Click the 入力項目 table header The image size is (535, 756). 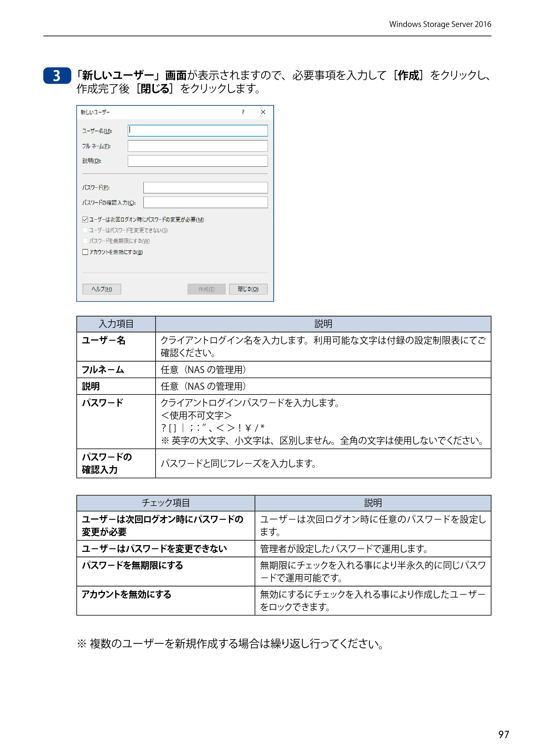click(x=116, y=324)
